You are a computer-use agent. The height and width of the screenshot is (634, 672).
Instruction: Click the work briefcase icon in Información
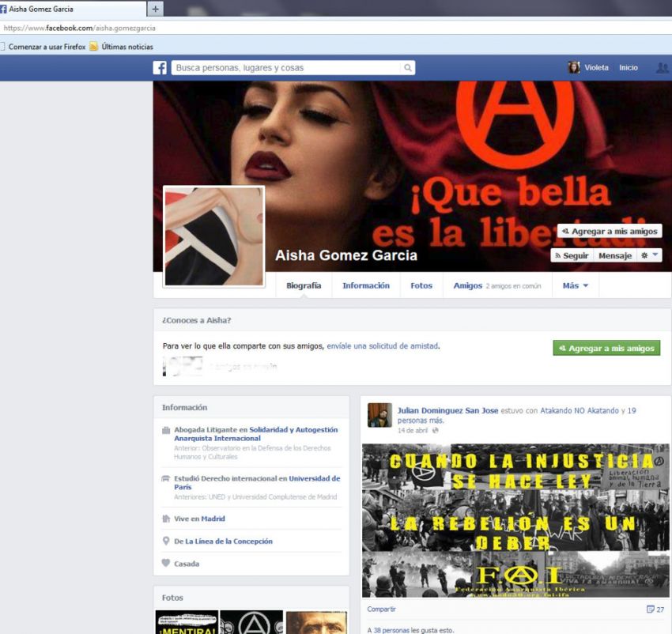(166, 430)
